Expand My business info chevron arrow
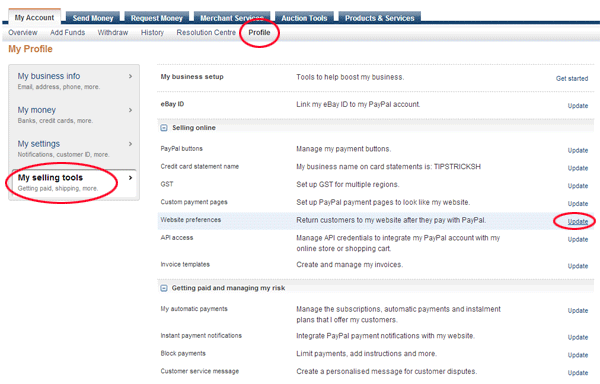This screenshot has width=600, height=384. (130, 76)
